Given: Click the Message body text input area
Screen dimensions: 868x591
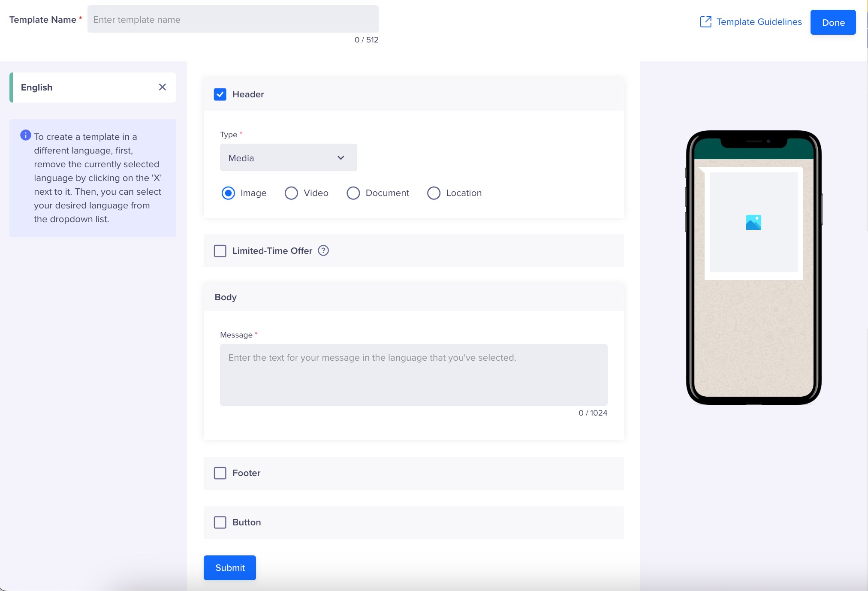Looking at the screenshot, I should pos(413,375).
